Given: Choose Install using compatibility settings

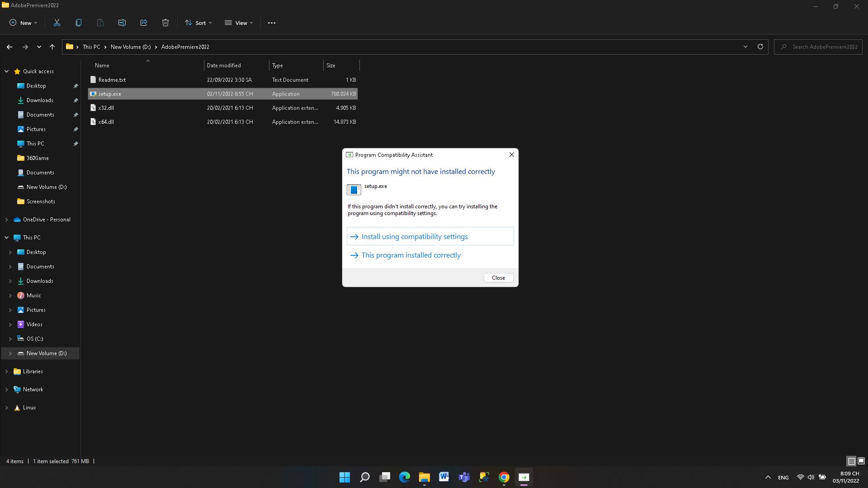Looking at the screenshot, I should [414, 236].
